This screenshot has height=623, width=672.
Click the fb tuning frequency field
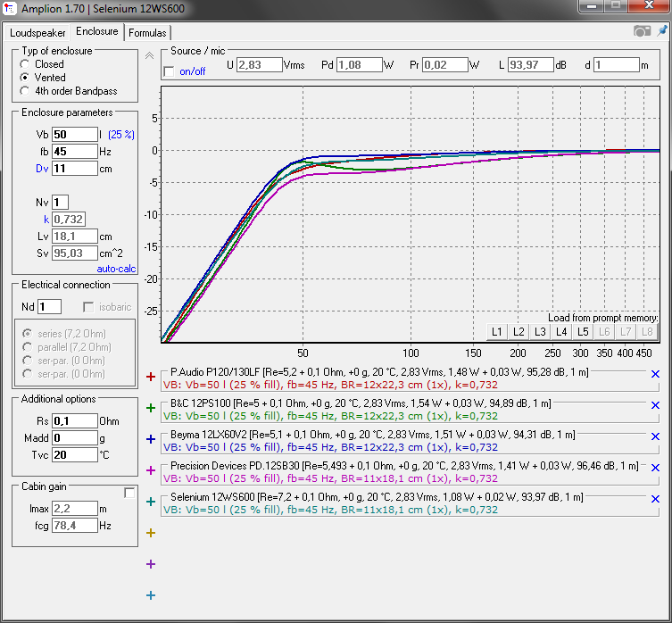click(x=75, y=152)
